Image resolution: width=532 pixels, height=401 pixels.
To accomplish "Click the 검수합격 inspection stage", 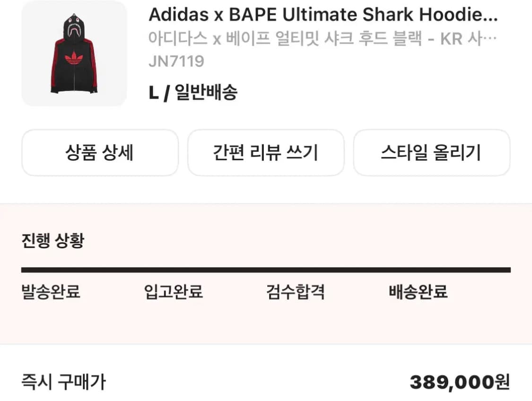I will (296, 292).
